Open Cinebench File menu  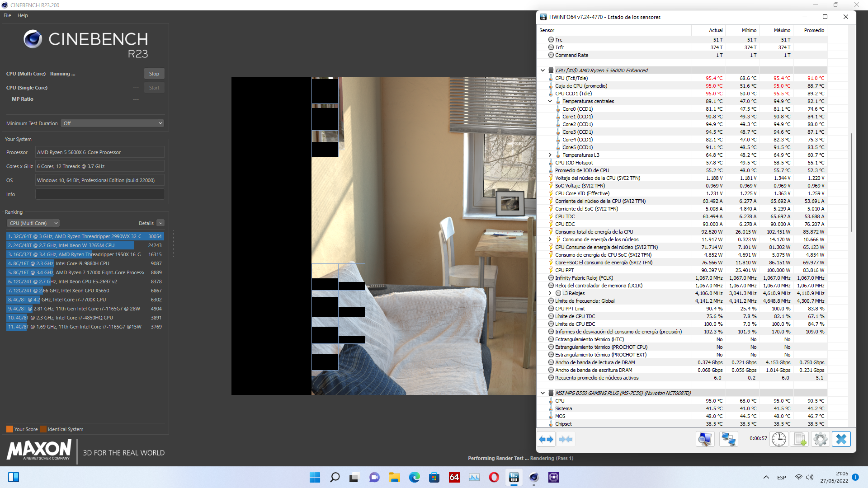[x=7, y=15]
